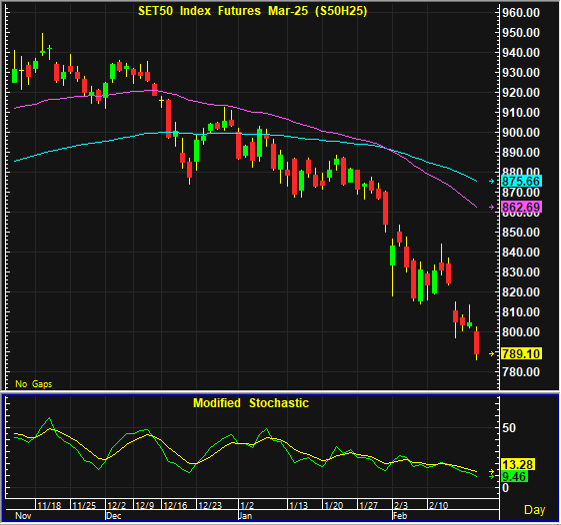Image resolution: width=561 pixels, height=525 pixels.
Task: Select the 2/10 date marker on time axis
Action: (x=439, y=505)
